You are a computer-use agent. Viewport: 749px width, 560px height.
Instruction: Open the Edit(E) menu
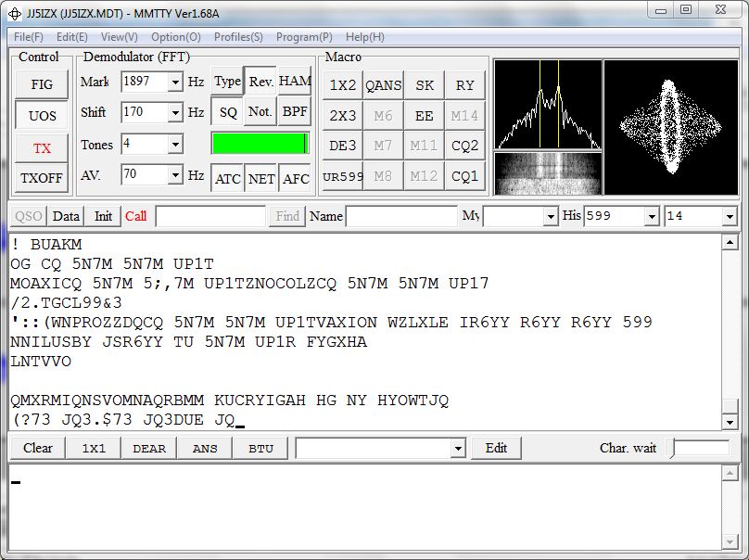tap(71, 37)
